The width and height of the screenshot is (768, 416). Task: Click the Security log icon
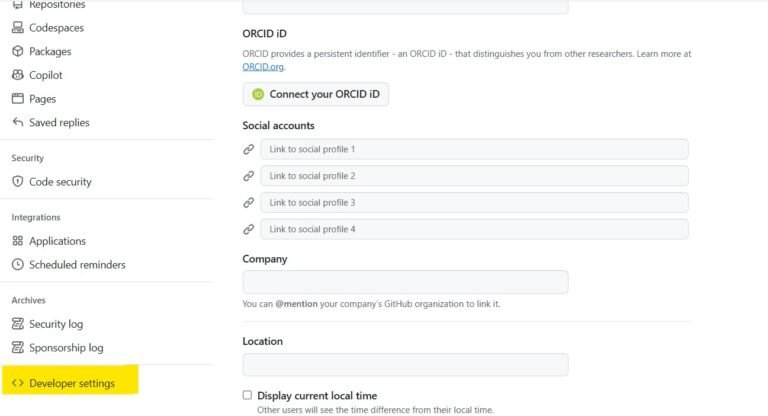18,323
